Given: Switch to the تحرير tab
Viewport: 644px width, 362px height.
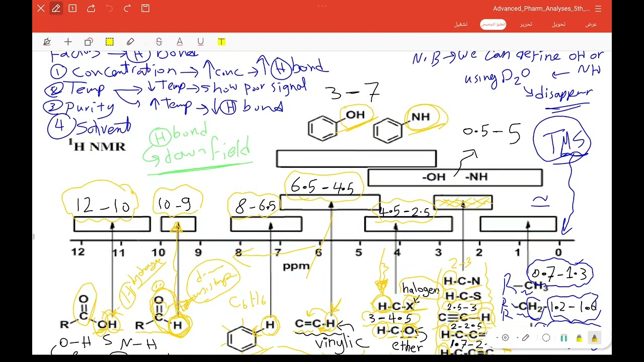Looking at the screenshot, I should pos(526,24).
